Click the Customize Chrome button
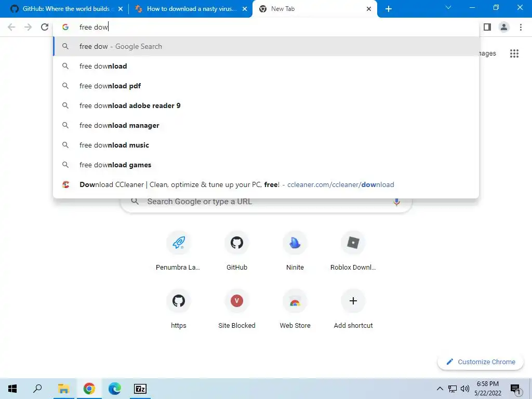Screen dimensions: 532x399 [481, 362]
